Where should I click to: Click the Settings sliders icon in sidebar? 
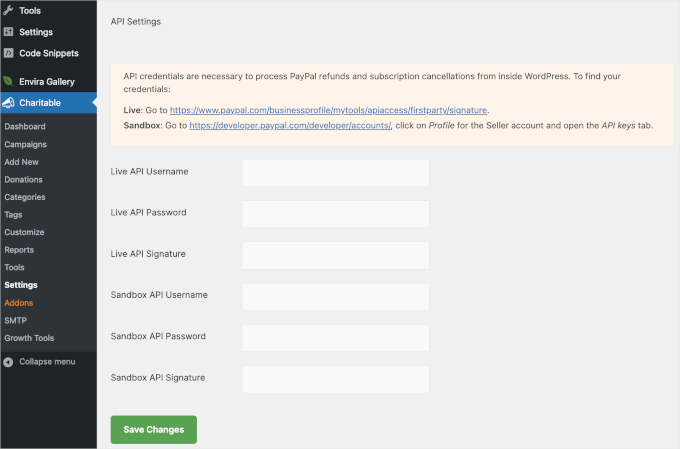pos(8,32)
